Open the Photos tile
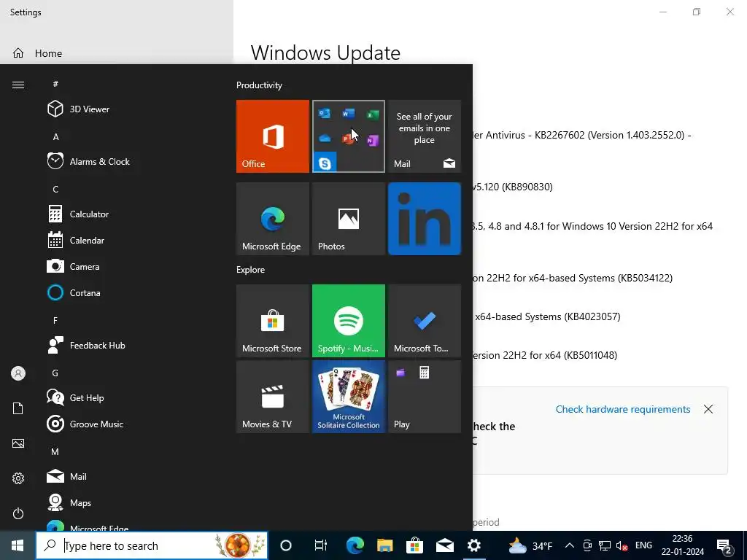747x560 pixels. [x=348, y=219]
